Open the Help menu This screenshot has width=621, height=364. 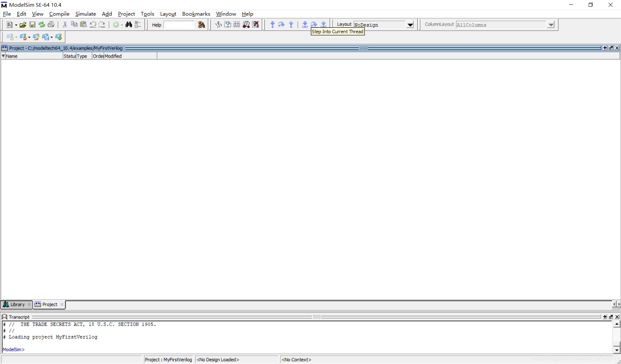247,14
